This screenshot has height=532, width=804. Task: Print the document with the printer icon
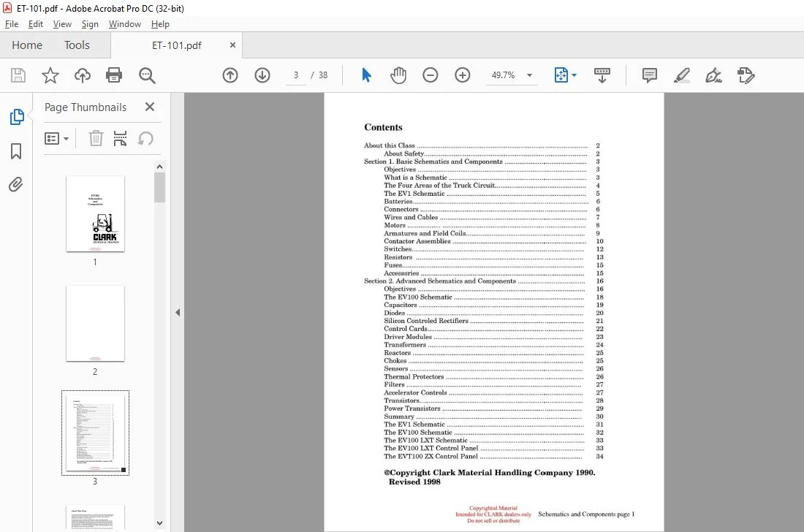114,75
